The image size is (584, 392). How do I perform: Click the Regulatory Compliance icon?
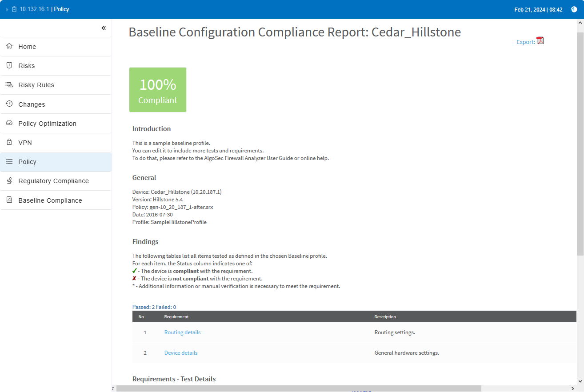click(x=9, y=180)
